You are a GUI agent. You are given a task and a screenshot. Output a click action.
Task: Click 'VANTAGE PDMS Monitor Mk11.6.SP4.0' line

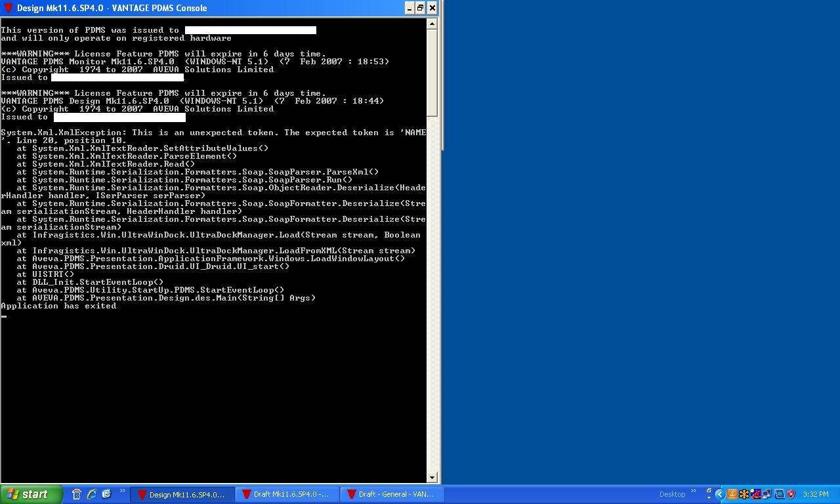coord(195,62)
